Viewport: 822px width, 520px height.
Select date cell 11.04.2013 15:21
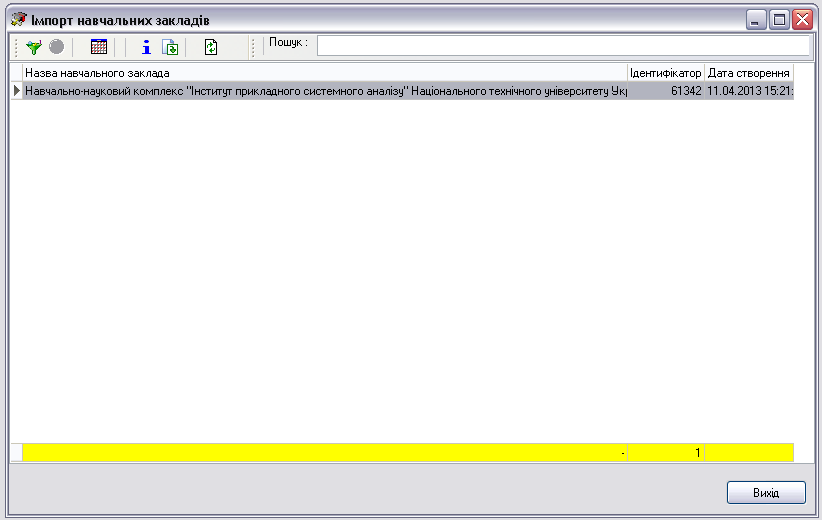pyautogui.click(x=749, y=91)
